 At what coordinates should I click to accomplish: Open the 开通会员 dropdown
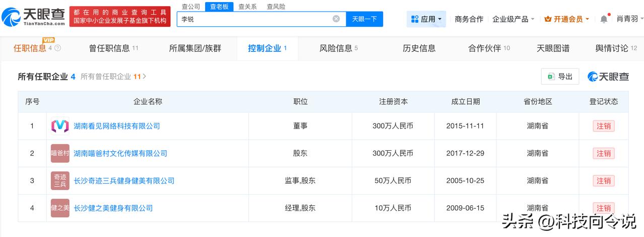click(566, 19)
